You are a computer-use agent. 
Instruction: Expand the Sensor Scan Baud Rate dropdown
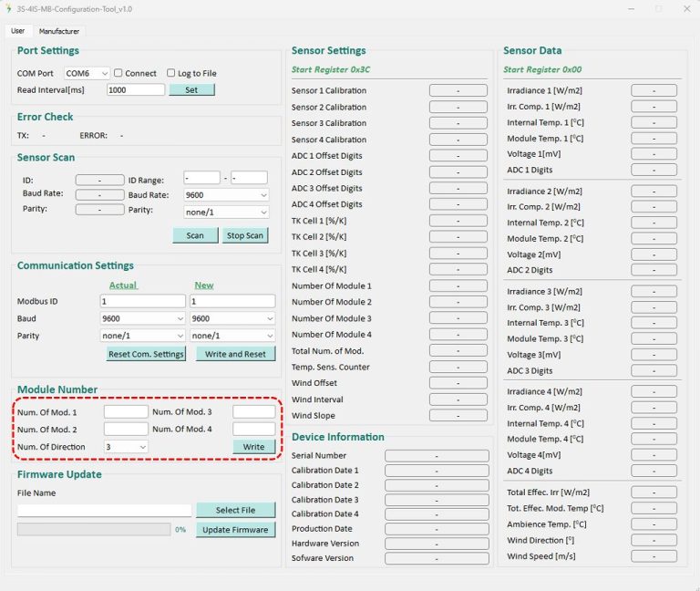[226, 195]
